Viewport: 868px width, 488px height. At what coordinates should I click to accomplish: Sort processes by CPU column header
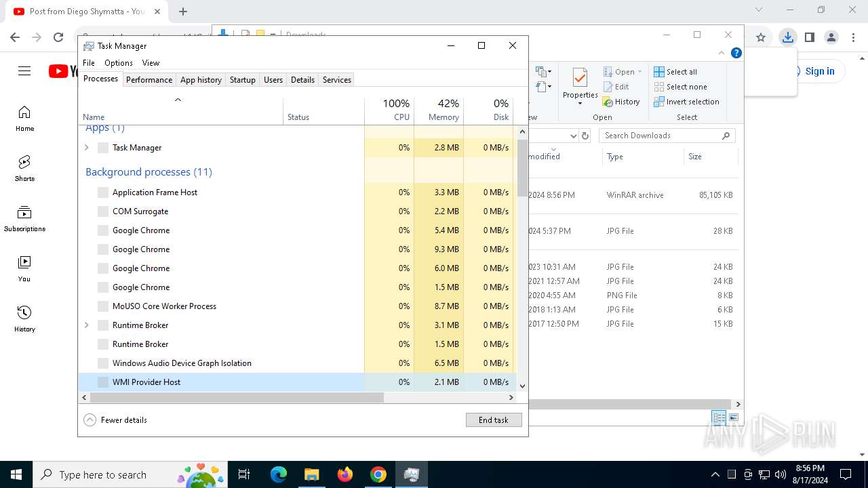tap(389, 110)
